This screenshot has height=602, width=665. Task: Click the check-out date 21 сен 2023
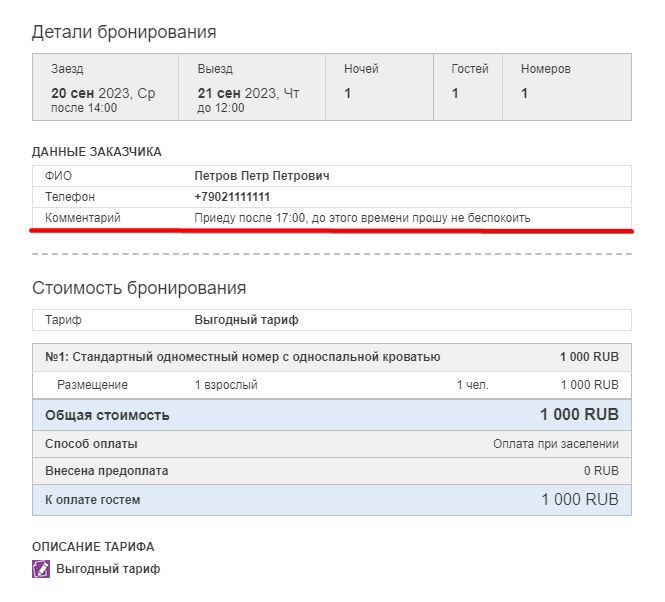pyautogui.click(x=248, y=93)
